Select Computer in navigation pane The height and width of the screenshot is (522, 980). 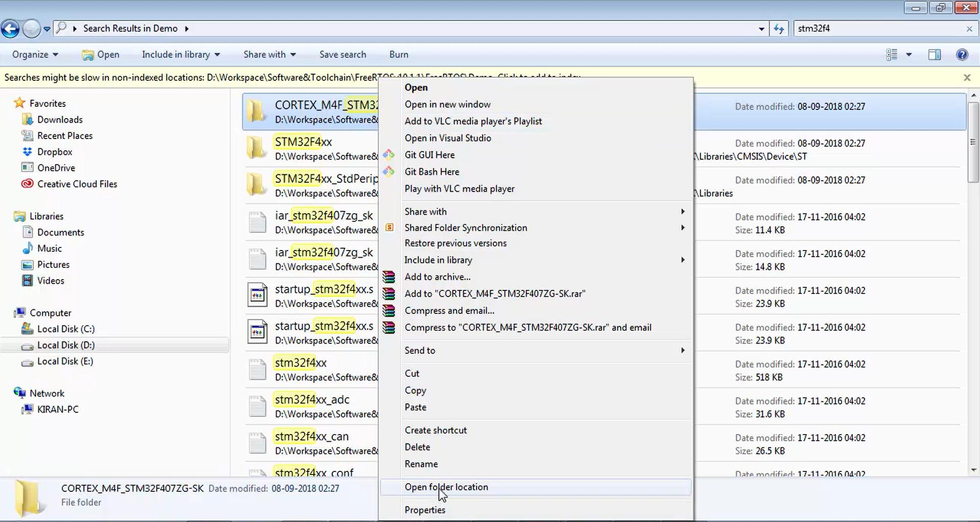pyautogui.click(x=50, y=313)
